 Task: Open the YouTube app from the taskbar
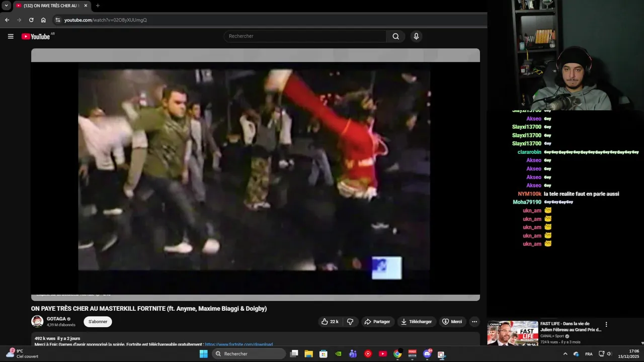(x=383, y=354)
